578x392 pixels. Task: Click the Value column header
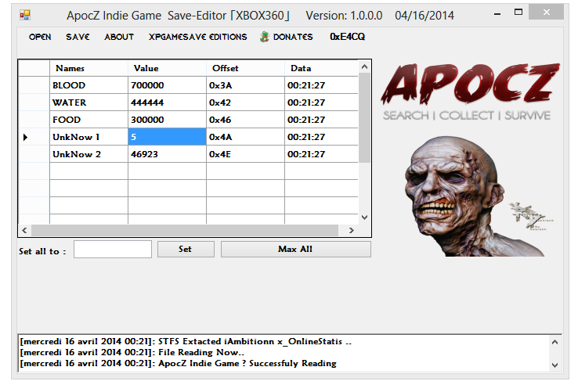pyautogui.click(x=167, y=68)
